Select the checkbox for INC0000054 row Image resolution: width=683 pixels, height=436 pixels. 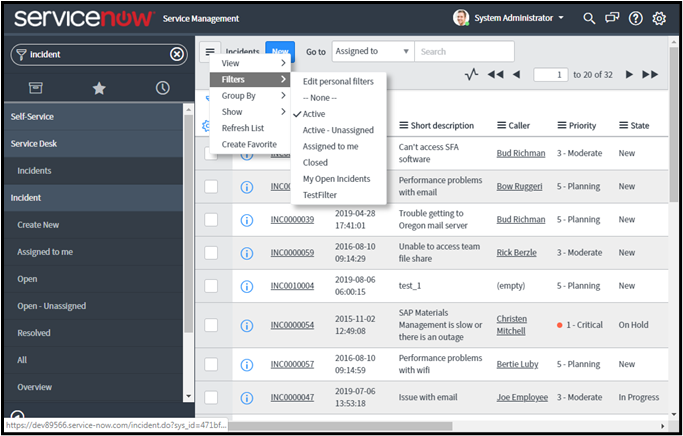[x=211, y=325]
